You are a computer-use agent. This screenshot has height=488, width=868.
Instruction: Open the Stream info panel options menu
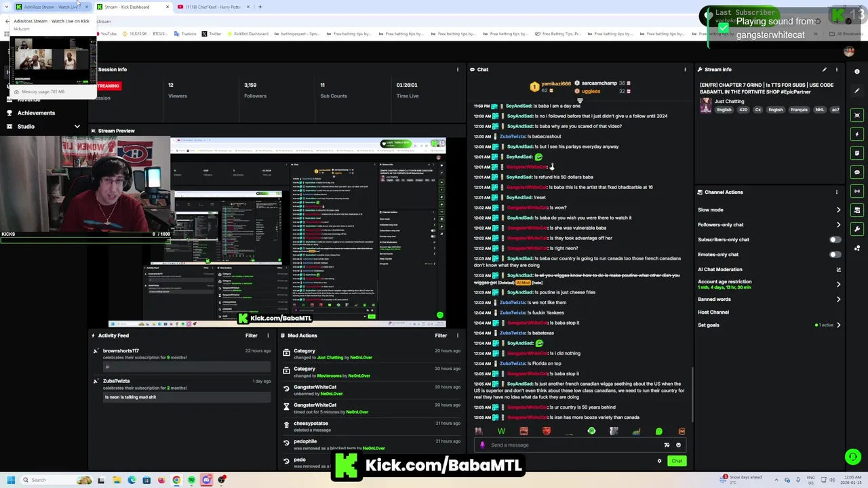(837, 69)
